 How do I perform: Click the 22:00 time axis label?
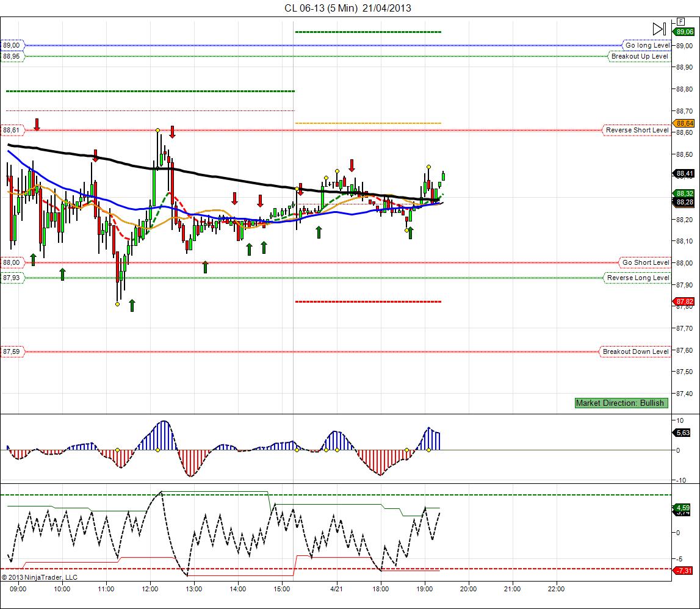[x=556, y=589]
